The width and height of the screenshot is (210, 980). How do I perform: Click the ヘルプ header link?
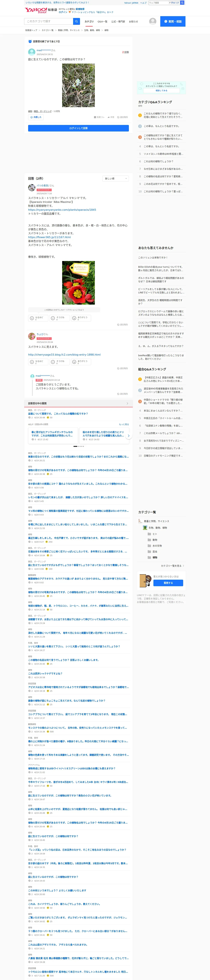point(143,3)
